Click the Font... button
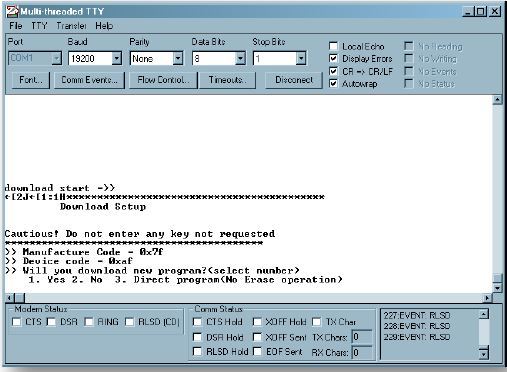 coord(31,80)
